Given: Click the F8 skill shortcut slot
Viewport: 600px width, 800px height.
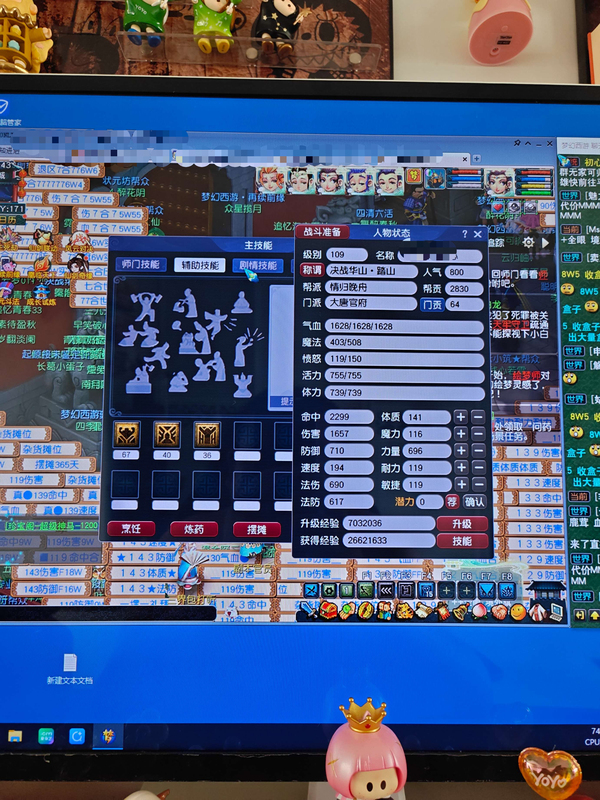Looking at the screenshot, I should tap(506, 591).
